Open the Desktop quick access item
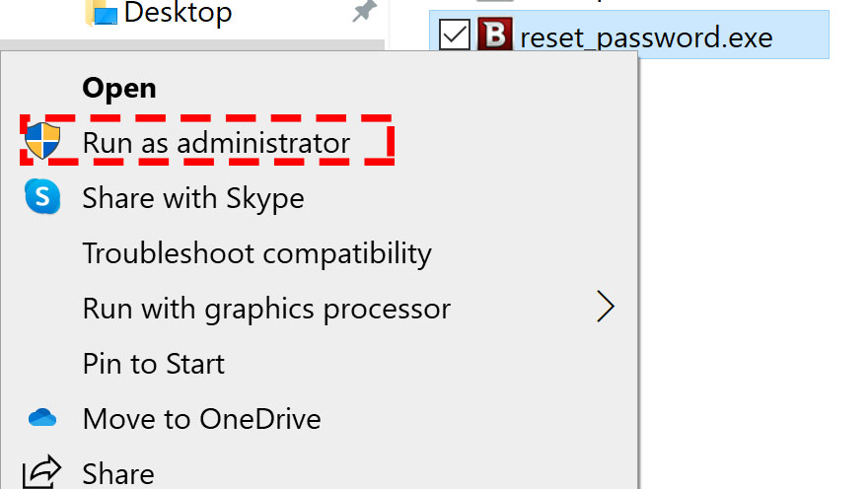868x489 pixels. [x=178, y=12]
